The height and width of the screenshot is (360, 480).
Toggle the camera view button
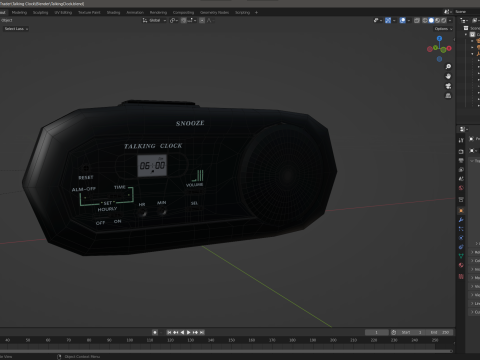click(x=448, y=86)
